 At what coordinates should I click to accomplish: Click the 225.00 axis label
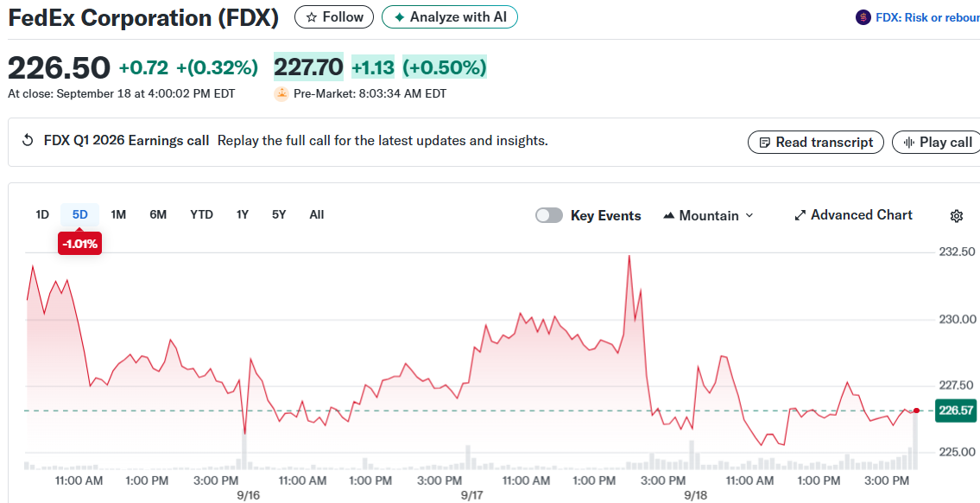point(958,452)
